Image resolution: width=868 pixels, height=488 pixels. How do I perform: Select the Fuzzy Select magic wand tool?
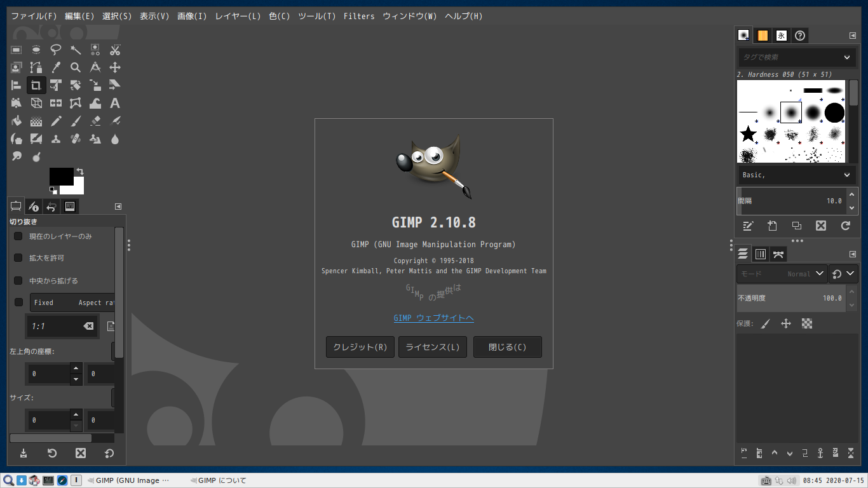(76, 50)
